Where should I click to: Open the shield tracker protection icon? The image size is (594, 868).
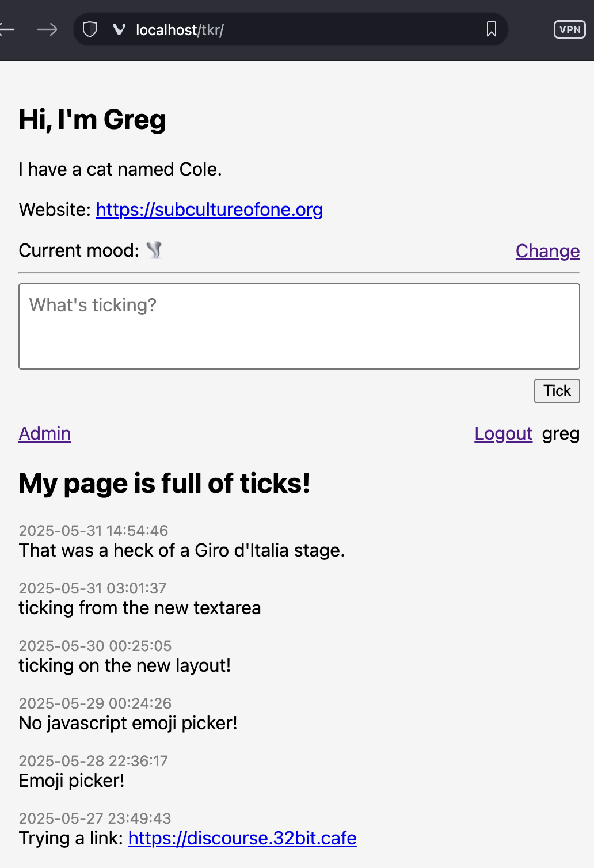[x=90, y=29]
